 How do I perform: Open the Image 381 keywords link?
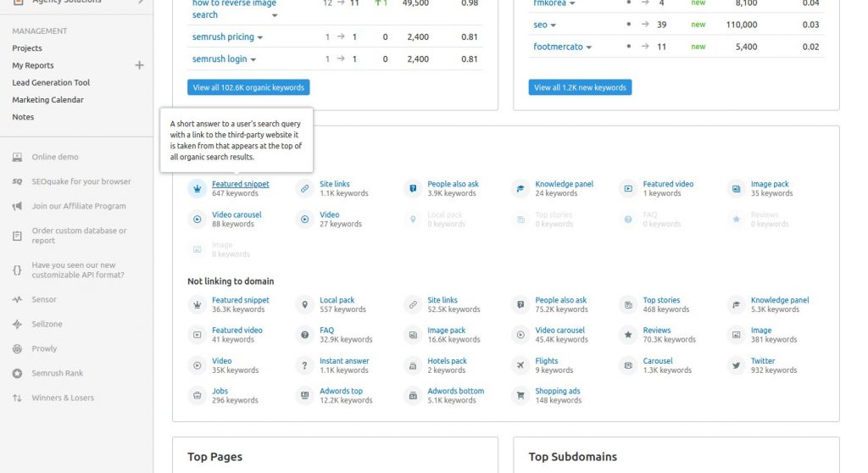760,330
